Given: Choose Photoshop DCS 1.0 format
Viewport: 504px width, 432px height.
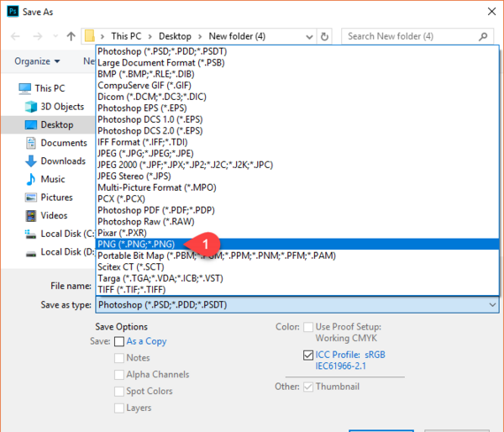Looking at the screenshot, I should pyautogui.click(x=297, y=119).
